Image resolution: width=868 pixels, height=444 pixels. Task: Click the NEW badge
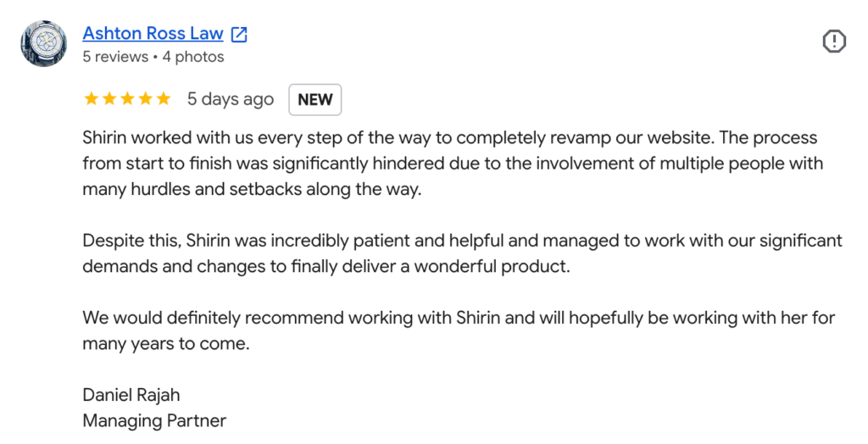[315, 100]
